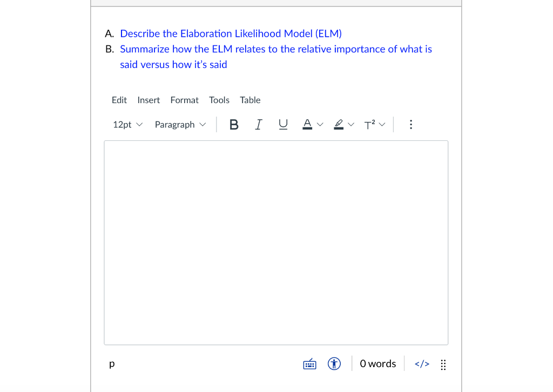Open the text highlighter color options
Screen dimensions: 553x392
pos(338,124)
